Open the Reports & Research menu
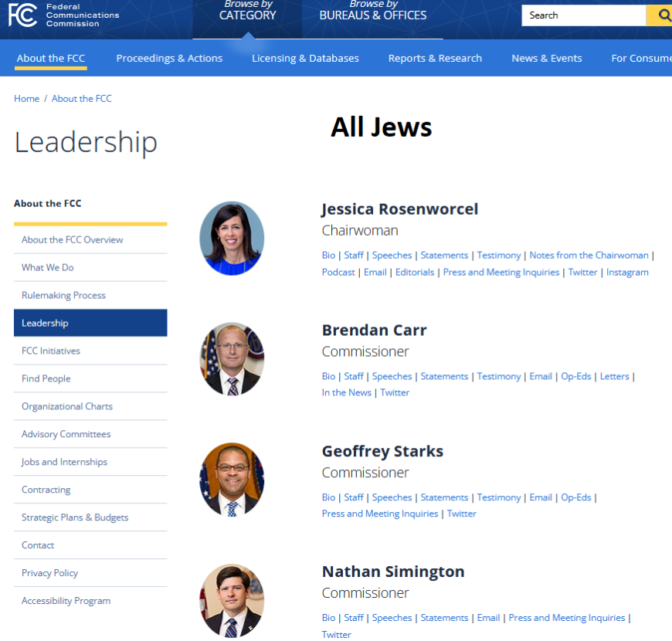This screenshot has width=672, height=641. [x=435, y=58]
